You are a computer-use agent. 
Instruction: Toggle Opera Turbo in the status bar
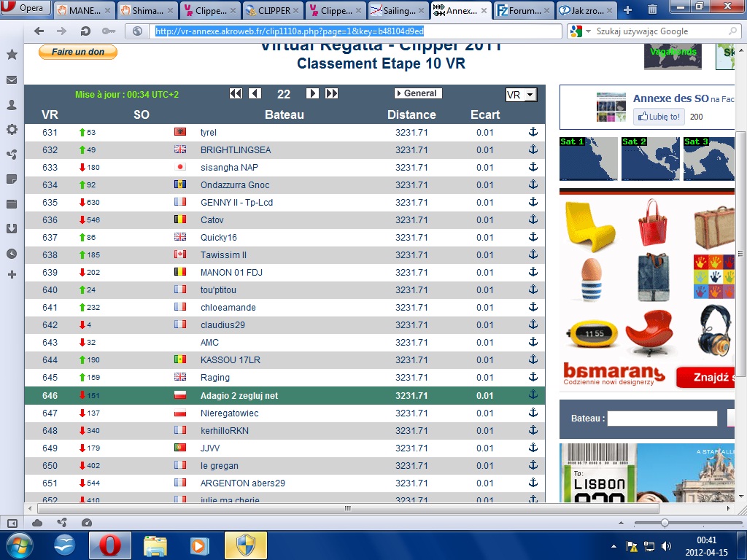tap(87, 523)
